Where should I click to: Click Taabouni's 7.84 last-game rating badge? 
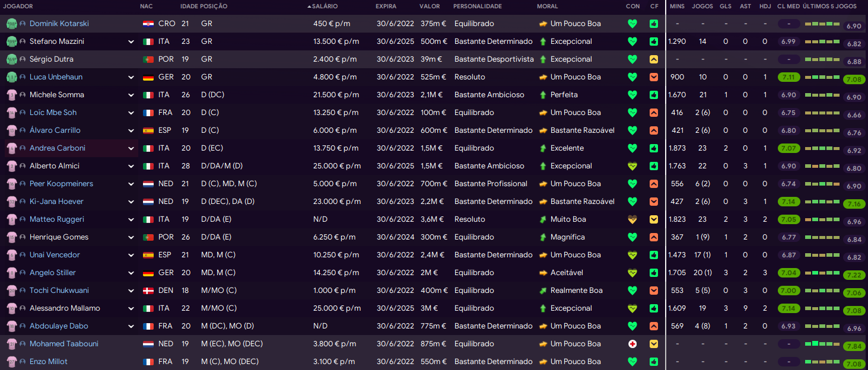coord(854,346)
